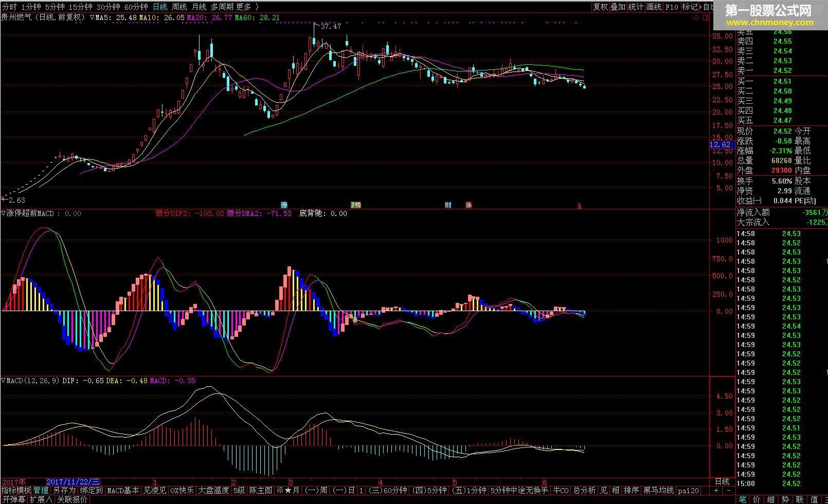Click the 2017/11/22/三 date marker
The height and width of the screenshot is (504, 828).
click(73, 482)
